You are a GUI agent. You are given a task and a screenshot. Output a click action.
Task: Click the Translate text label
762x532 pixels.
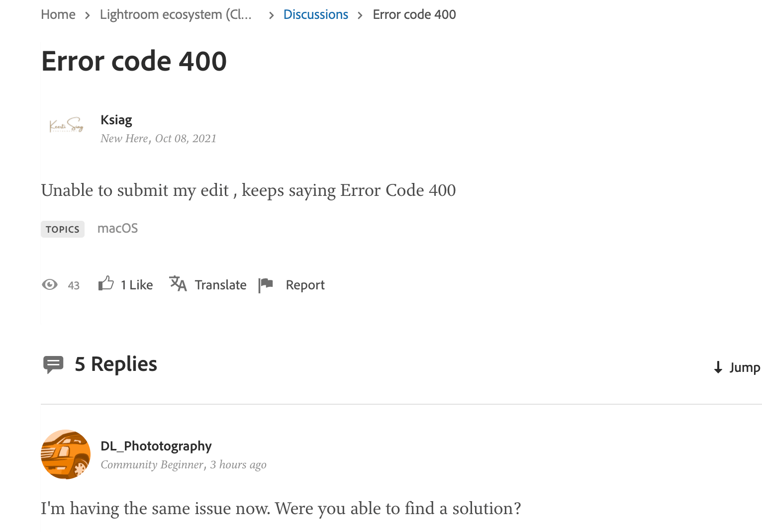220,284
